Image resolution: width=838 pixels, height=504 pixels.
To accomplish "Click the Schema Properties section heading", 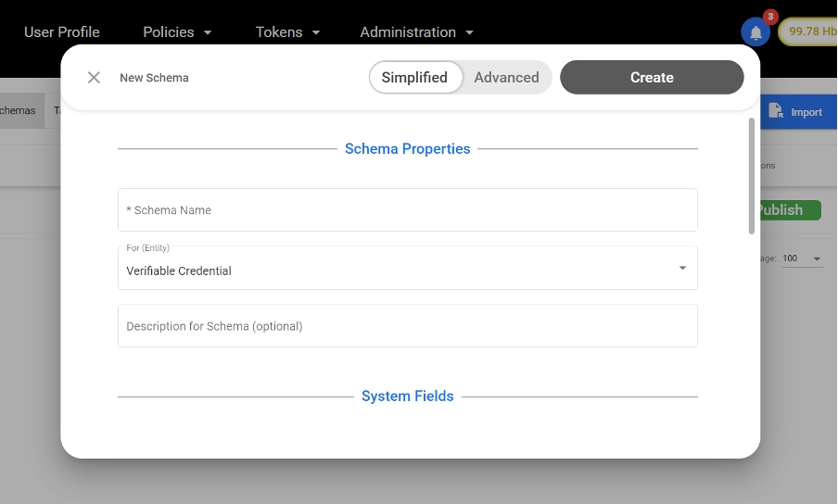I will [407, 148].
